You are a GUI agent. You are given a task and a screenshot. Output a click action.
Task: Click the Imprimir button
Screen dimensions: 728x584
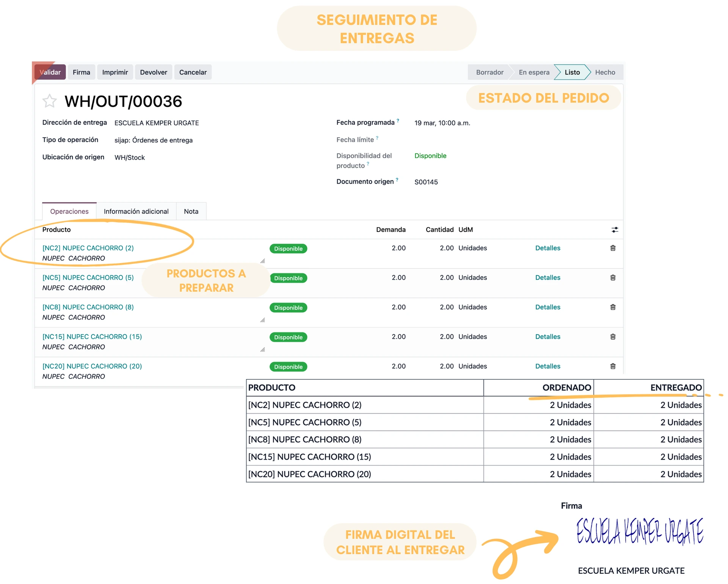[115, 72]
